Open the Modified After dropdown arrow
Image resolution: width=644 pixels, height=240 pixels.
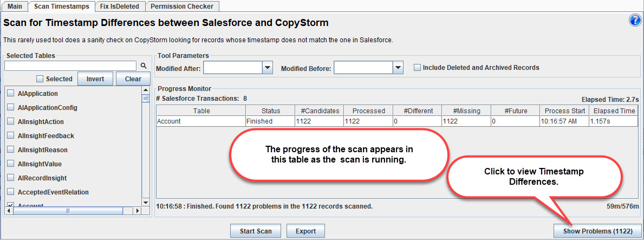[x=268, y=68]
